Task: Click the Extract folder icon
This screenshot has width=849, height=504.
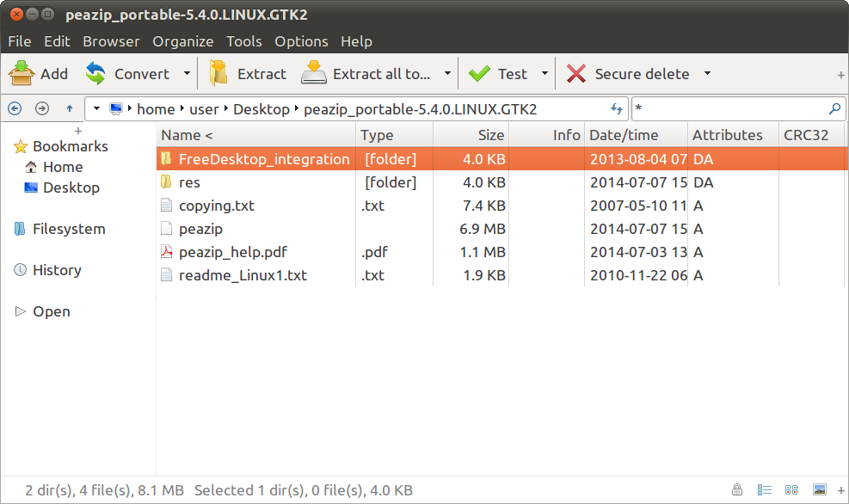Action: [x=218, y=73]
